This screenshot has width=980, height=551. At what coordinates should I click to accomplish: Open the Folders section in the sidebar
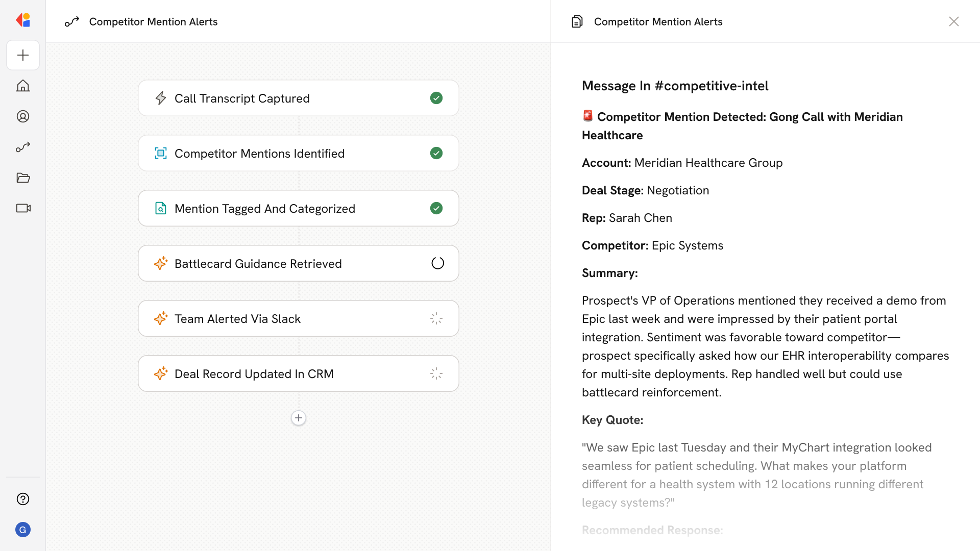pyautogui.click(x=23, y=178)
